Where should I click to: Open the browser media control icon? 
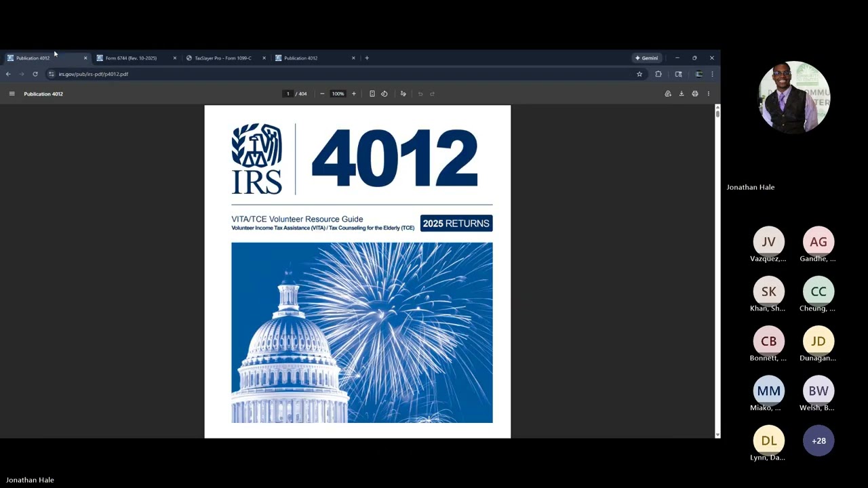679,74
